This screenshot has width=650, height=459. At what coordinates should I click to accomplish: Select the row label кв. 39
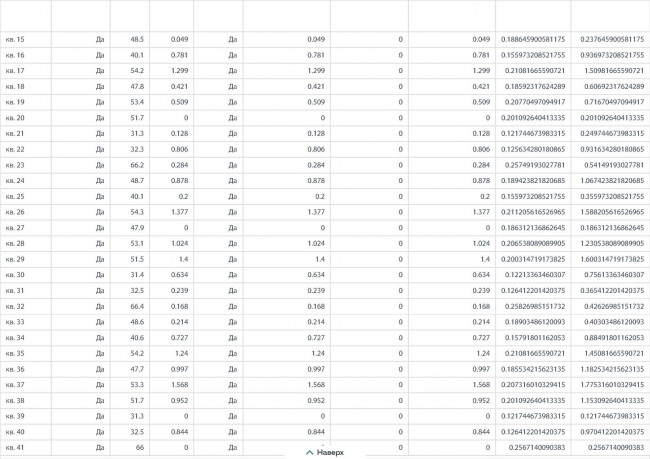pyautogui.click(x=15, y=416)
